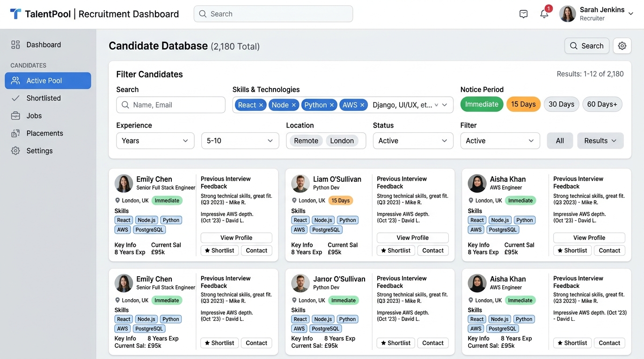This screenshot has height=359, width=644.
Task: Open the notification bell
Action: [544, 14]
